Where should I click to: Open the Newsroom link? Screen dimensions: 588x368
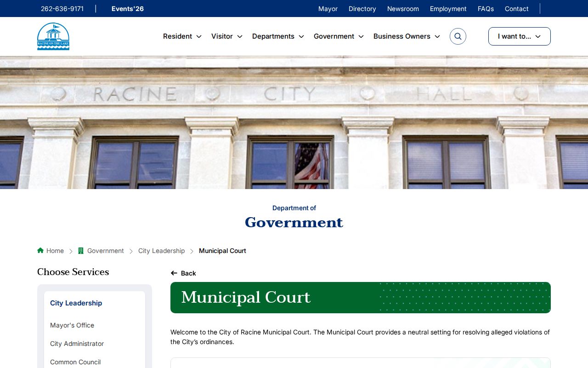pos(403,9)
